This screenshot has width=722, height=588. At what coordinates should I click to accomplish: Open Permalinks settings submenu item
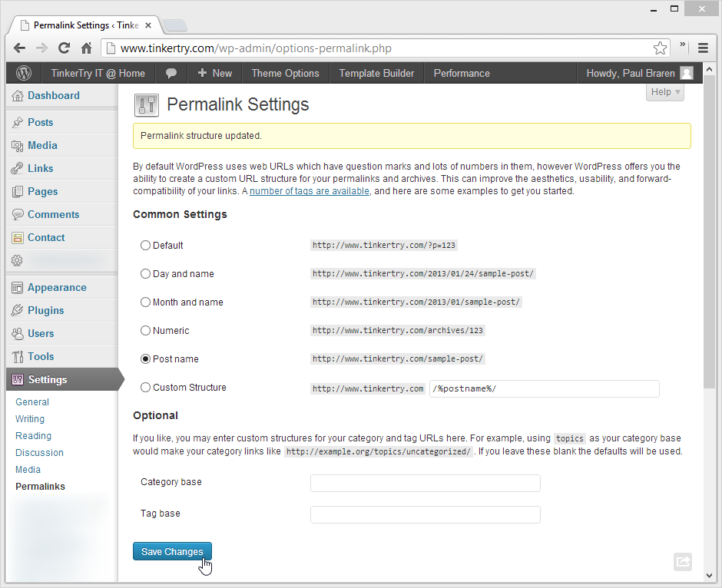coord(40,487)
